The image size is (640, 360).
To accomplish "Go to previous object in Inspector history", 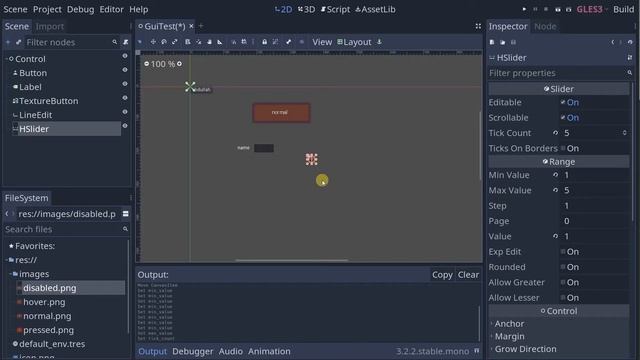I will tap(612, 42).
